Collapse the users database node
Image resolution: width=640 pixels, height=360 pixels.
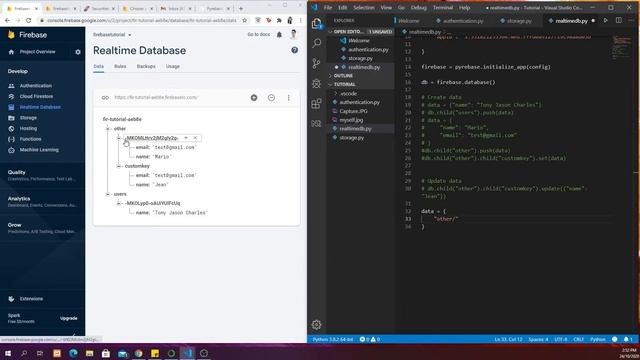(x=108, y=194)
